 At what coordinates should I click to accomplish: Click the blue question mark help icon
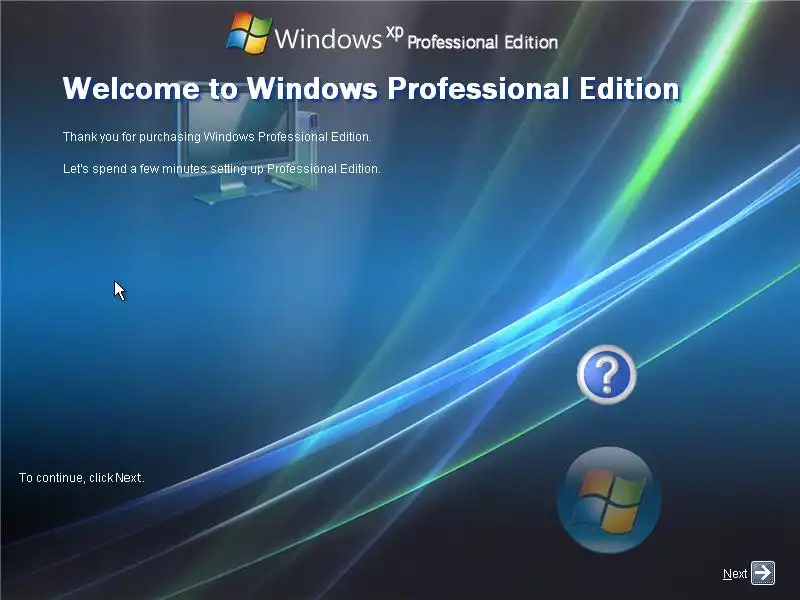pos(607,374)
